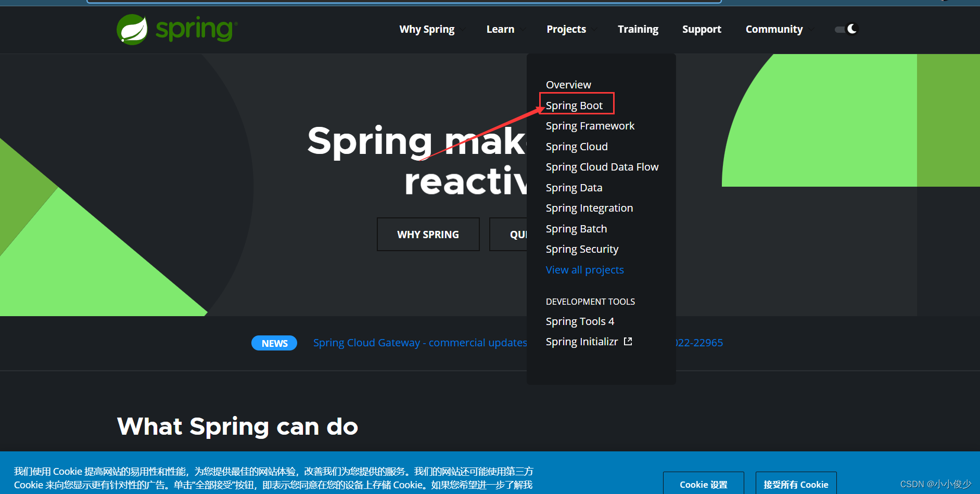This screenshot has width=980, height=494.
Task: Open the Spring Framework project
Action: pos(590,126)
